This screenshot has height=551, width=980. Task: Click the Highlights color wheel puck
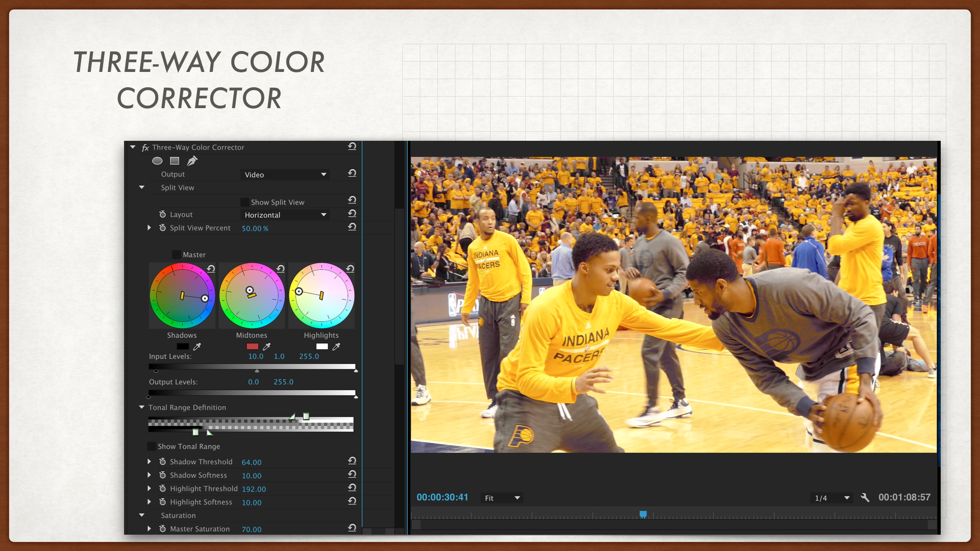tap(299, 292)
